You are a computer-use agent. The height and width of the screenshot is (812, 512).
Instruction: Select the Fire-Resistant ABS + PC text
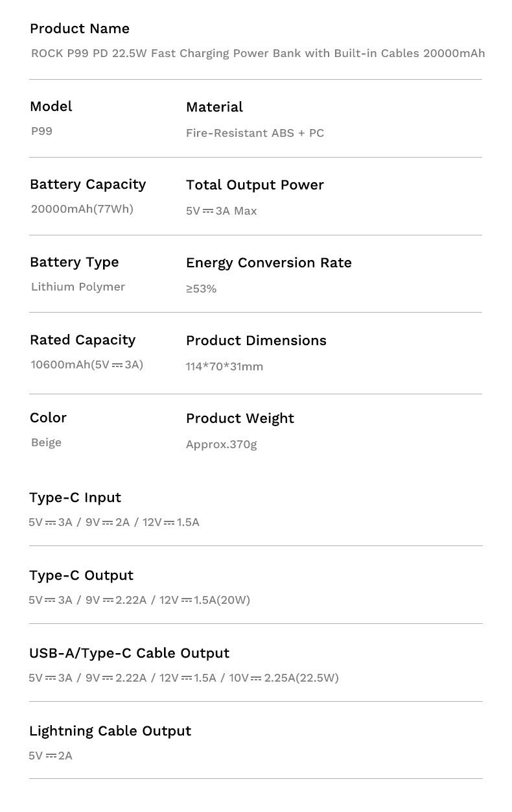click(x=255, y=133)
